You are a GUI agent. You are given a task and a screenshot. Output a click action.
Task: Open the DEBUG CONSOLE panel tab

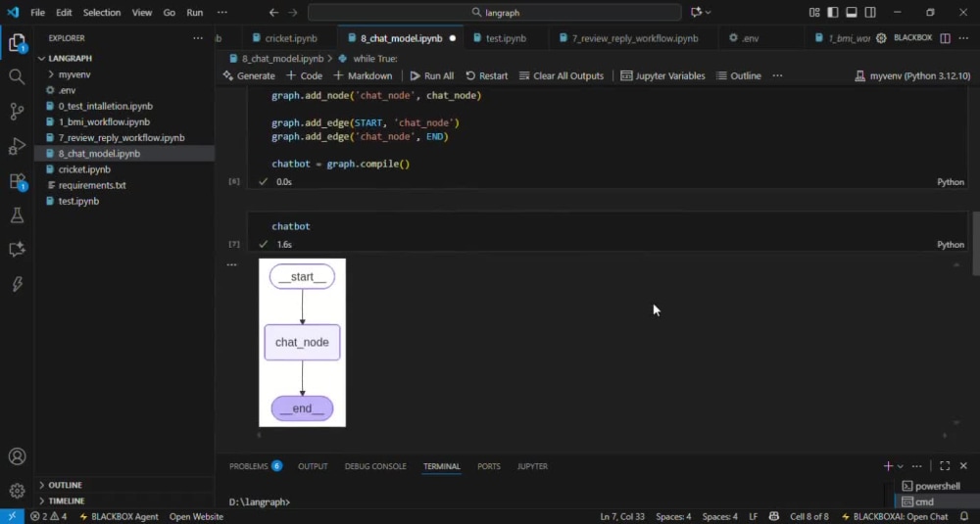click(375, 466)
